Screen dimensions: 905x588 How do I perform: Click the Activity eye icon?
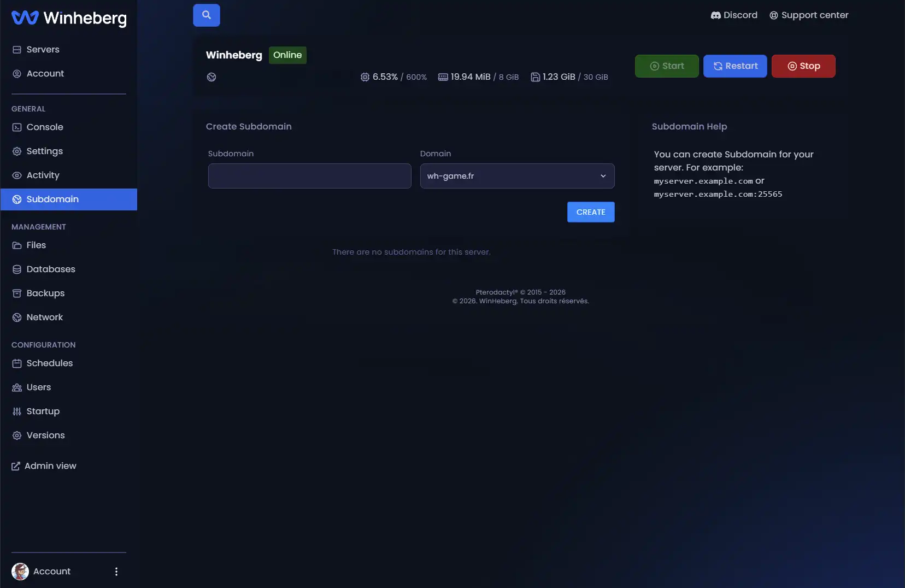click(17, 175)
